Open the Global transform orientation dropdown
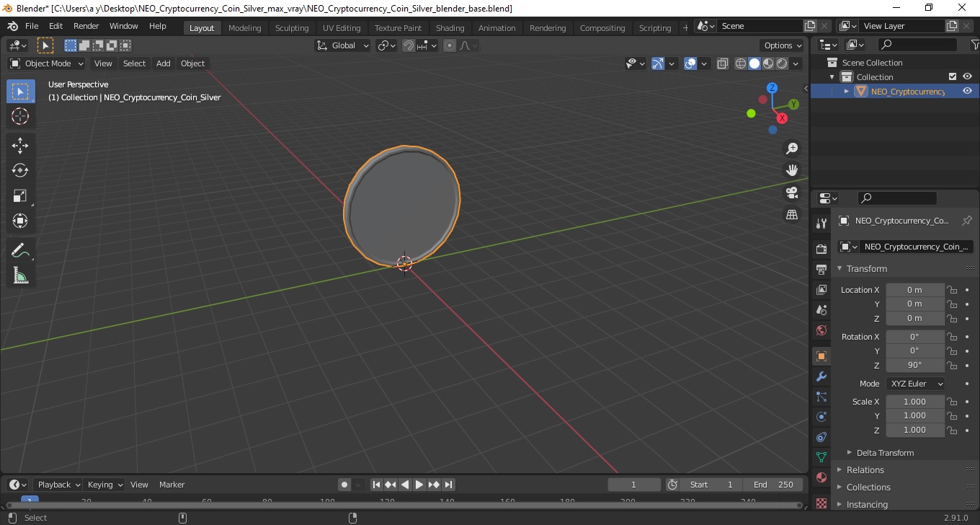980x525 pixels. point(342,45)
